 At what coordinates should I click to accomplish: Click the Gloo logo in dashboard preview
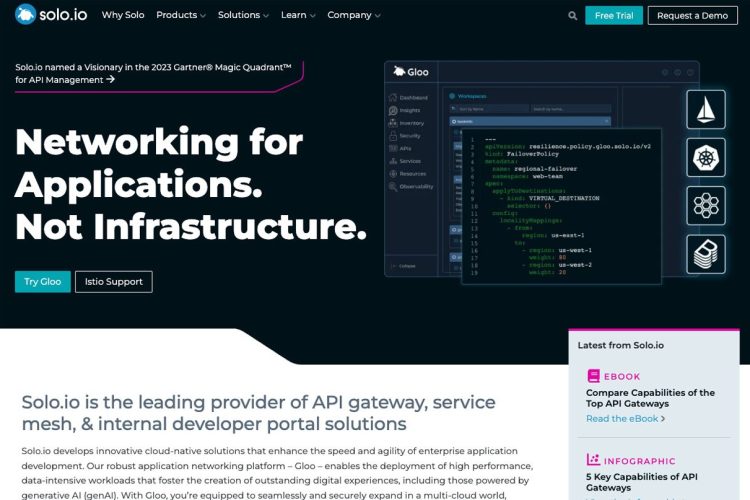(411, 72)
